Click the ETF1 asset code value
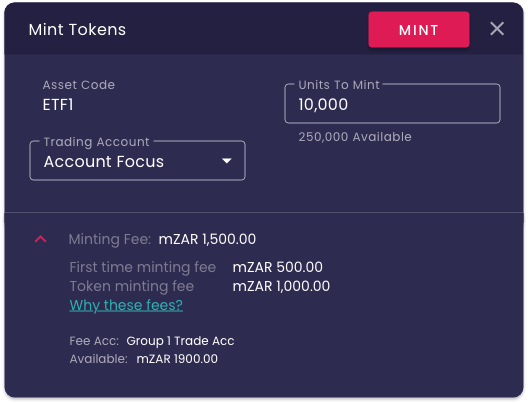Viewport: 528px width, 404px height. coord(58,105)
